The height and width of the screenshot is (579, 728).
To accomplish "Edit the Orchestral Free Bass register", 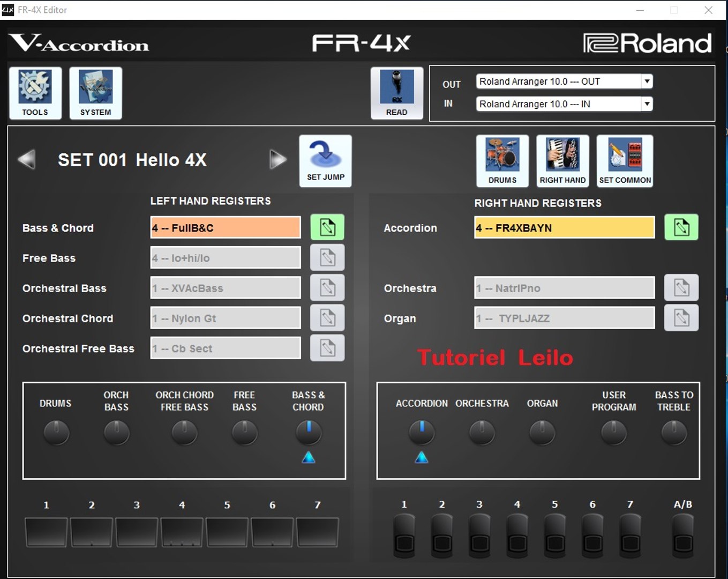I will click(x=327, y=348).
